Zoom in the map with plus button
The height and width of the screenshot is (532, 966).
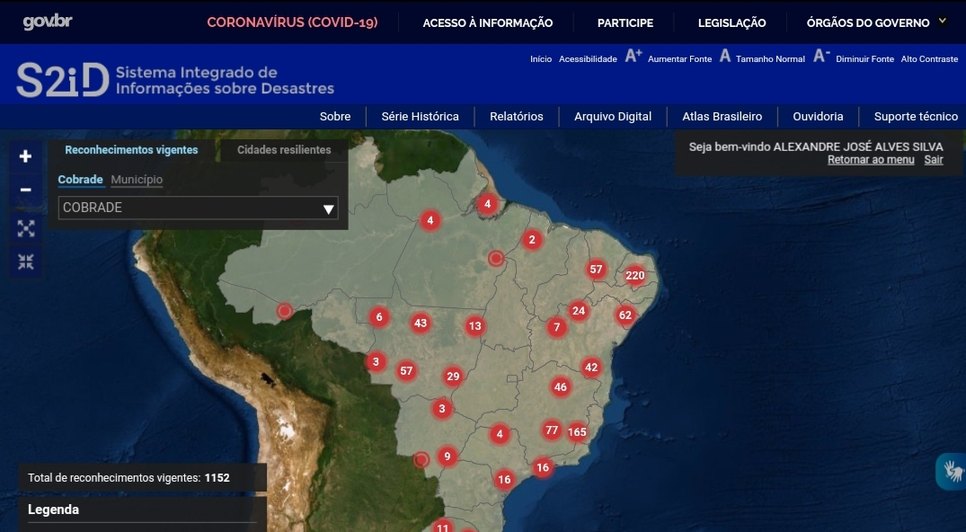pyautogui.click(x=25, y=156)
